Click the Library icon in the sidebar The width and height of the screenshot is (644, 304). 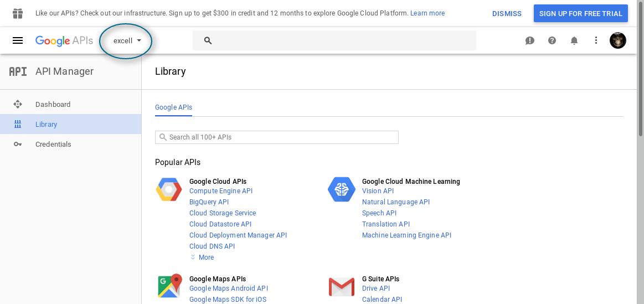click(18, 124)
